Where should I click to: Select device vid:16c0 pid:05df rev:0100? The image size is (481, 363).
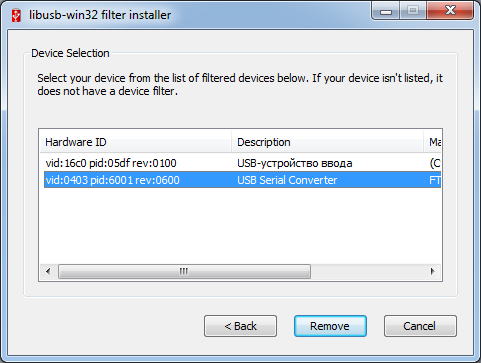pos(111,163)
